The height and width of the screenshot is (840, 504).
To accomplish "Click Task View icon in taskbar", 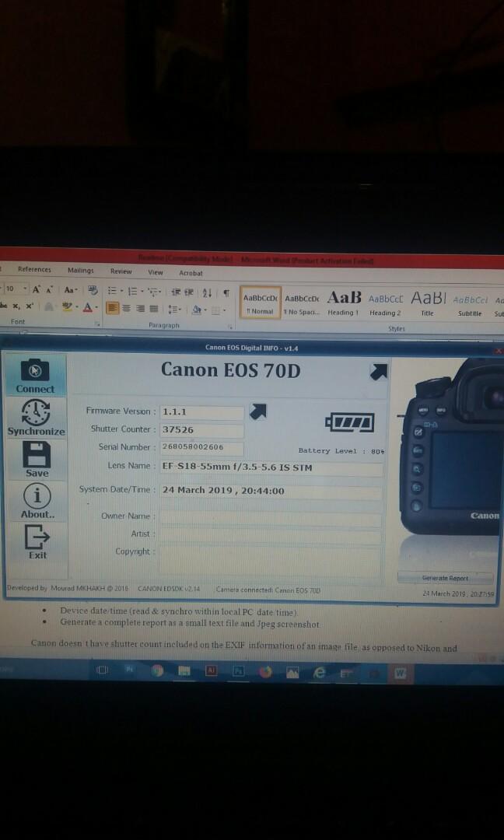I will point(103,670).
